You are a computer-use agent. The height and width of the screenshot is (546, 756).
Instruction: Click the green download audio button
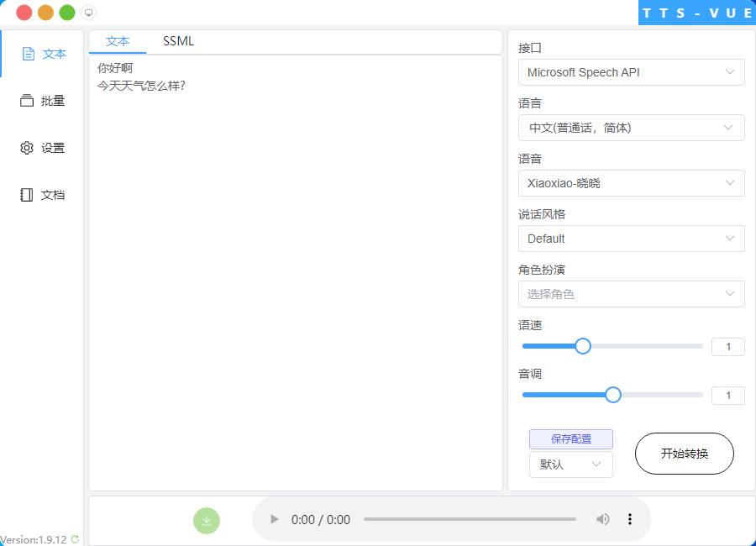pos(207,521)
